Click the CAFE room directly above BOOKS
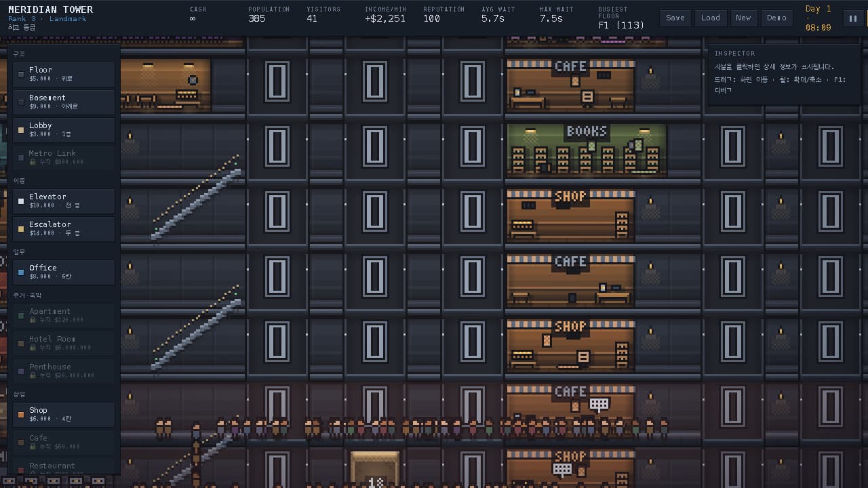 click(570, 85)
